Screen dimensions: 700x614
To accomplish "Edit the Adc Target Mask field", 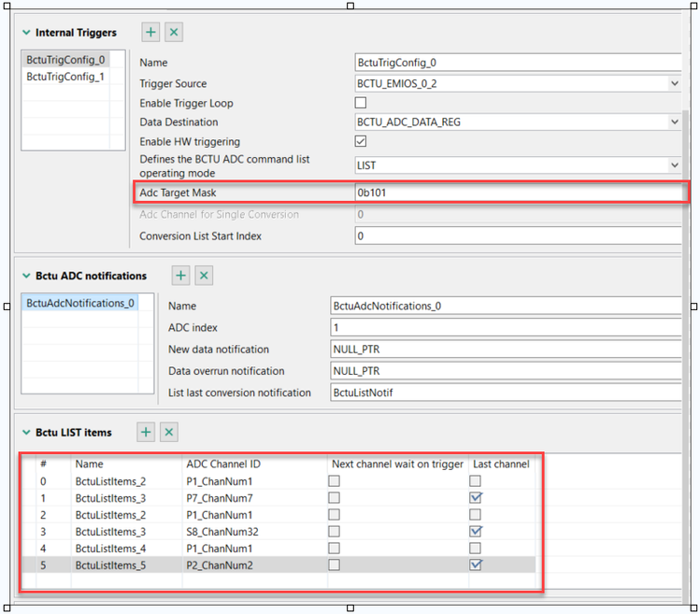I will (x=518, y=193).
